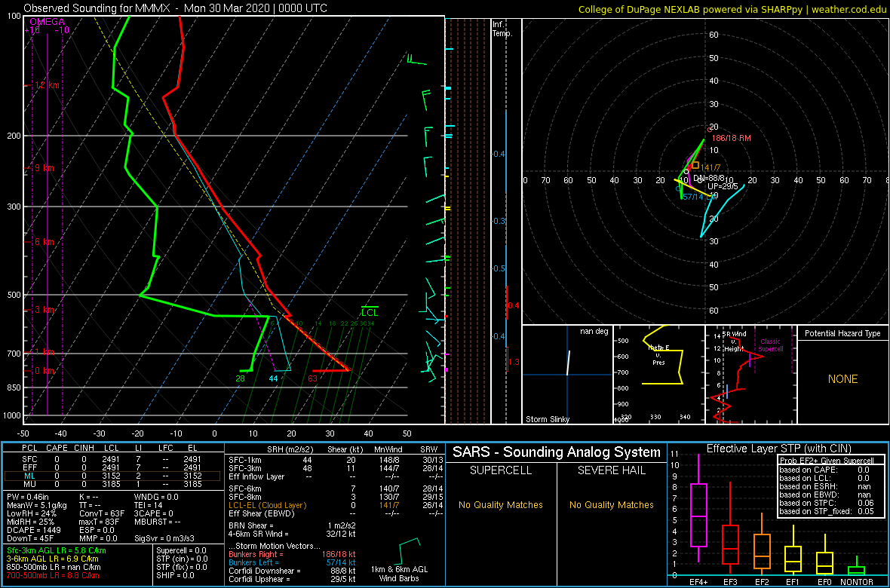Click the Storm Slinky panel label
The height and width of the screenshot is (588, 890).
click(x=548, y=419)
